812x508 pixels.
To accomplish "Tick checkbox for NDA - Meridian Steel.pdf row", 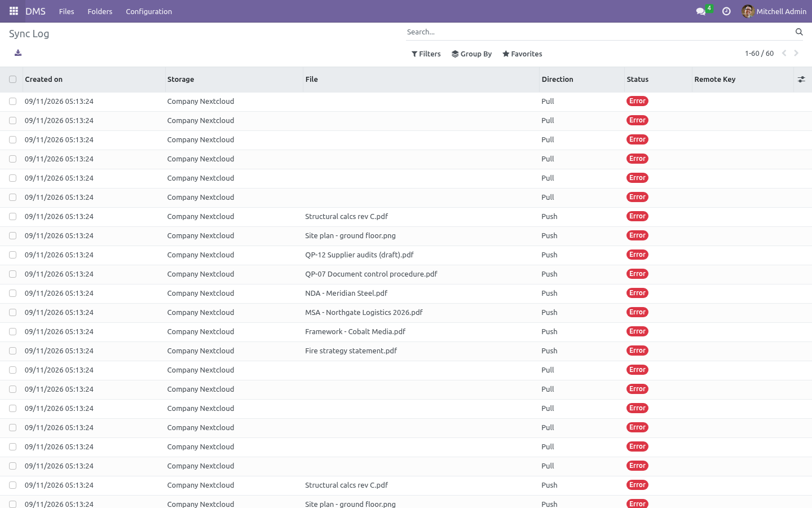I will click(12, 294).
